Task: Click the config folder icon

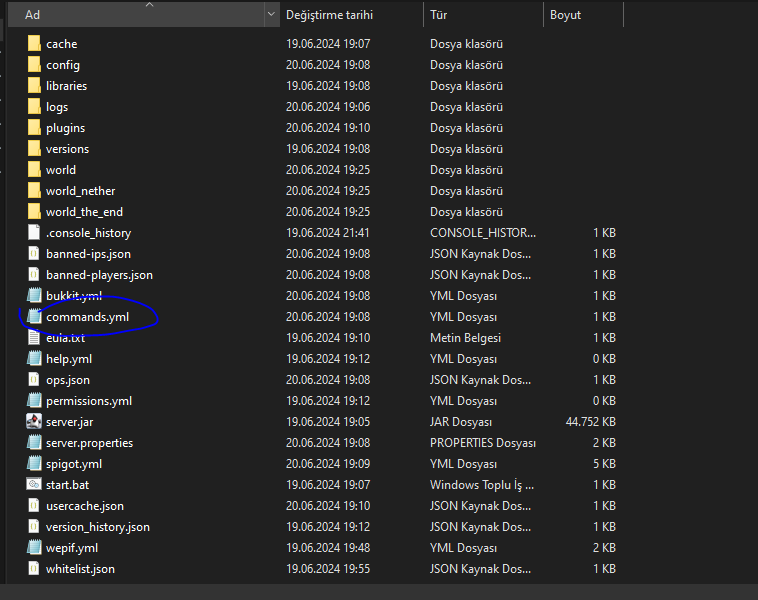Action: click(34, 65)
